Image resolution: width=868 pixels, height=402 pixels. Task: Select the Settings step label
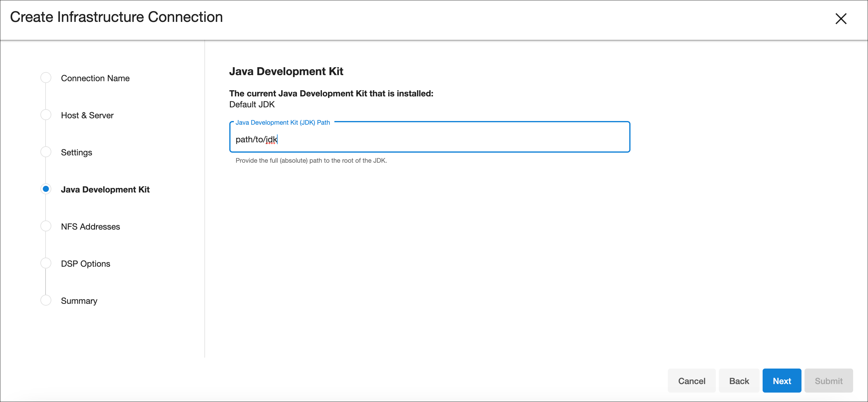[77, 152]
